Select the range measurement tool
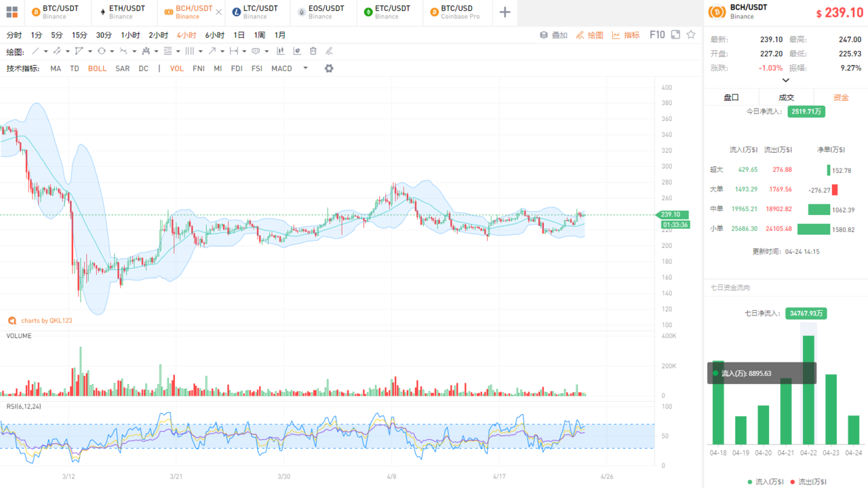 233,51
